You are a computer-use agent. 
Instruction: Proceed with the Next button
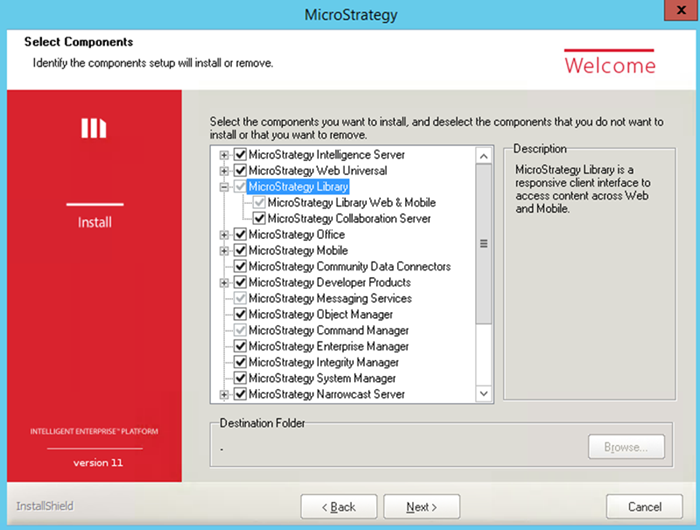[x=421, y=507]
